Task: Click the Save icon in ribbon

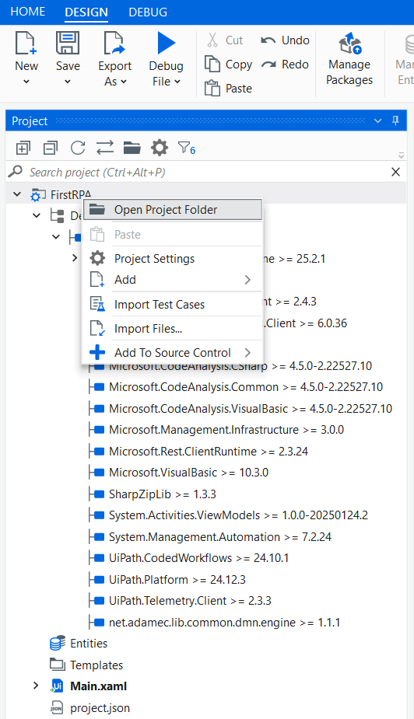Action: tap(67, 43)
